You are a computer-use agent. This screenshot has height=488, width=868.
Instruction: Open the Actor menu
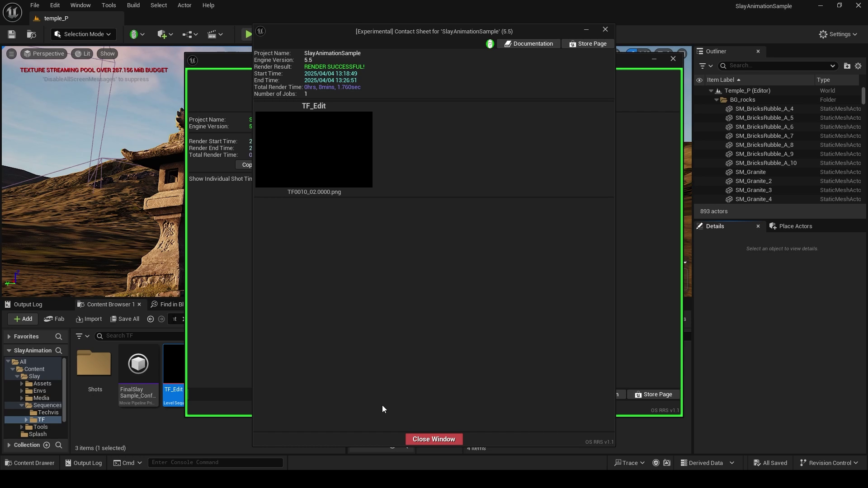(x=184, y=5)
